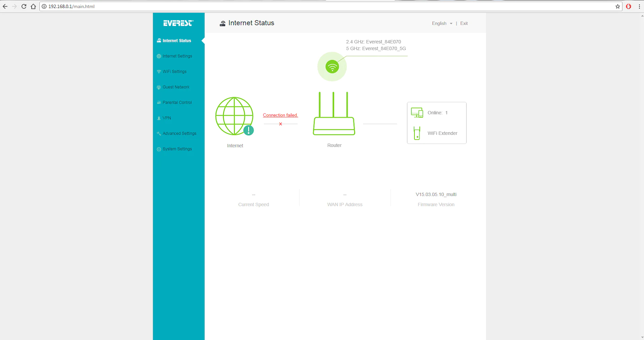
Task: Click the green WiFi signal icon
Action: (332, 67)
